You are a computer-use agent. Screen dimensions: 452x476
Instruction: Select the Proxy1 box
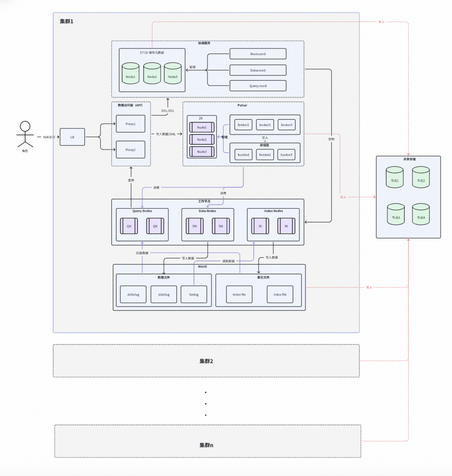(x=131, y=123)
